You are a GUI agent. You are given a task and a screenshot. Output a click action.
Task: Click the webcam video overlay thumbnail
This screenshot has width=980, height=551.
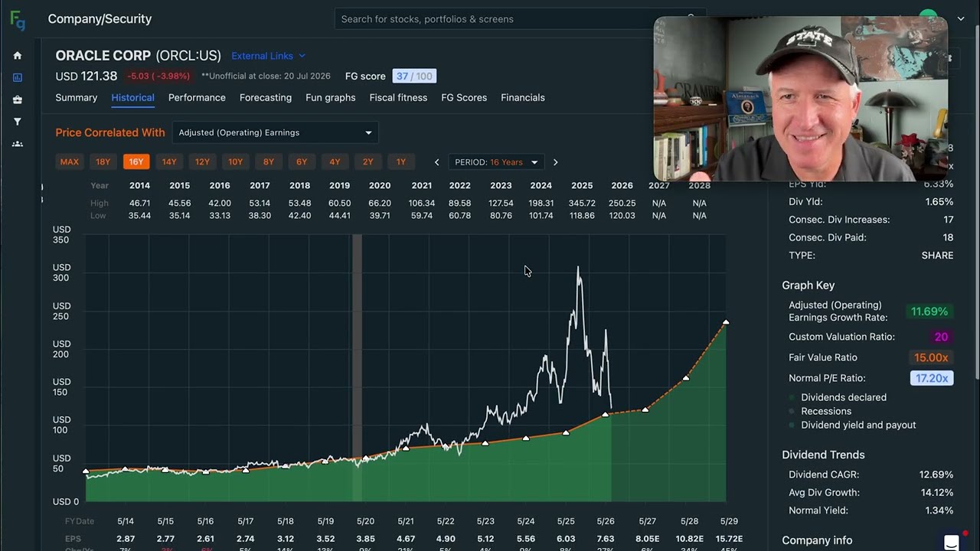[800, 99]
